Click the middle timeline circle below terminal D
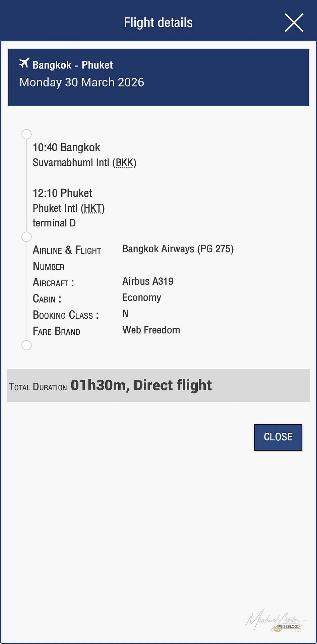The width and height of the screenshot is (317, 644). (x=26, y=237)
